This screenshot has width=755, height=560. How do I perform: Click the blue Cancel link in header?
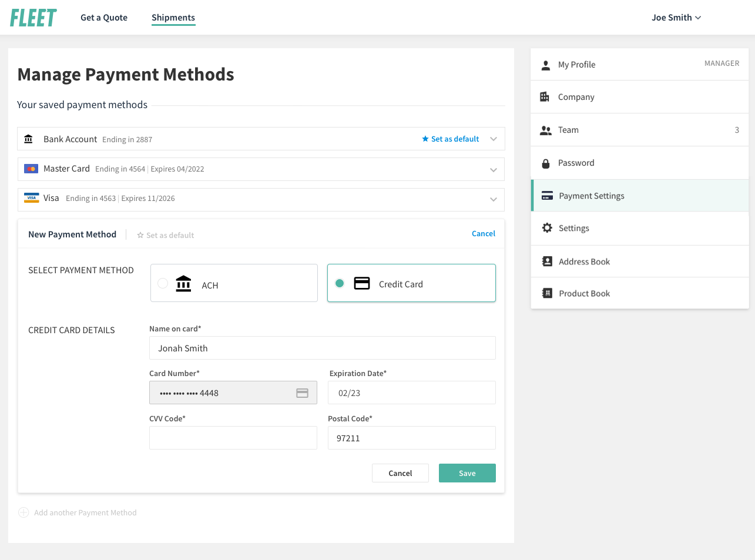(483, 234)
